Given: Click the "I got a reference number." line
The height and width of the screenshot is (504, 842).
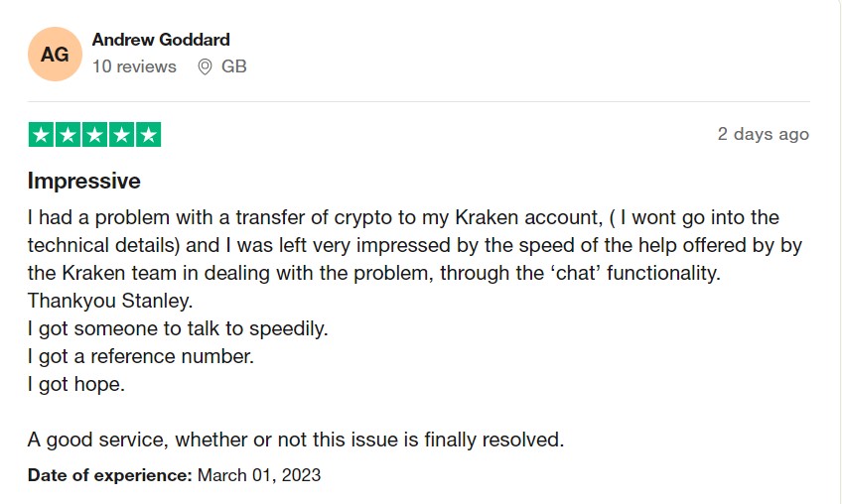Looking at the screenshot, I should 141,356.
